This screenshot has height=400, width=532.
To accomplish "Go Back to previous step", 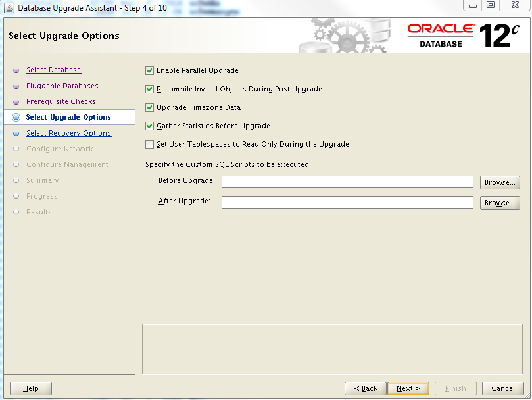I will click(366, 388).
